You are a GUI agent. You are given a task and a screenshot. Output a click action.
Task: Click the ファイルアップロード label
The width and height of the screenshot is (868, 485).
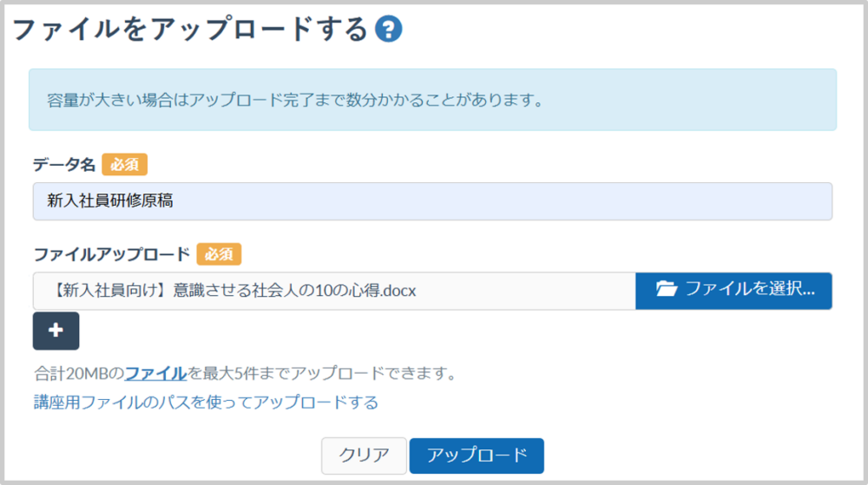pos(111,254)
